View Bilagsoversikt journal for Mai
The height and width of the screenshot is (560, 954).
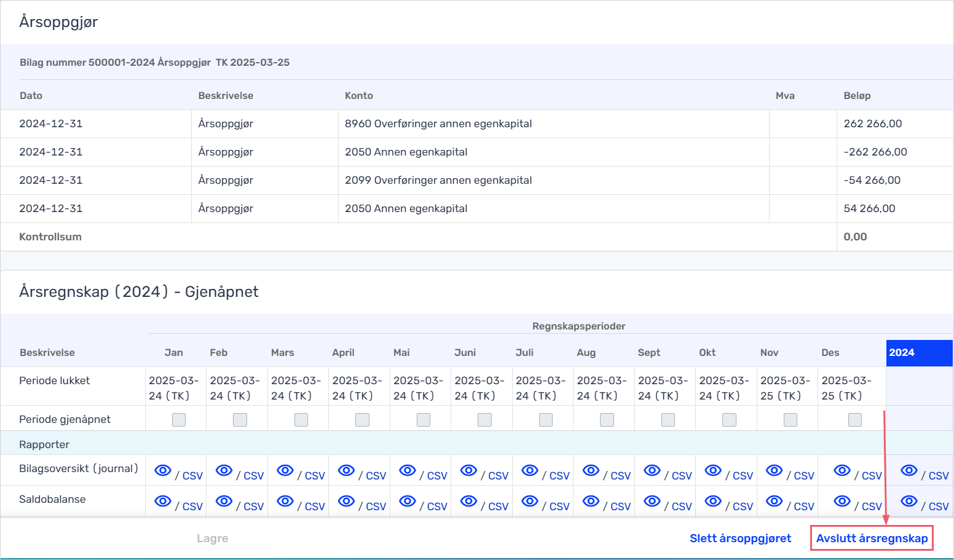[x=408, y=470]
